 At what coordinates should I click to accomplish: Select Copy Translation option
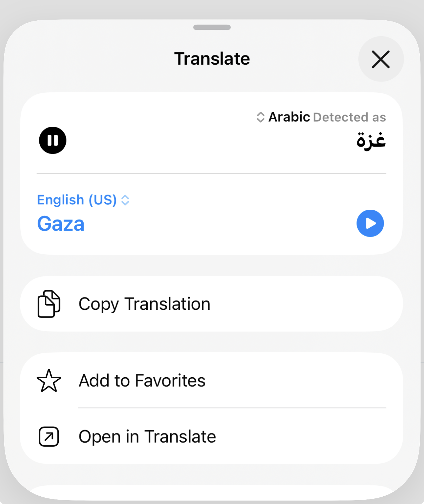pos(212,304)
